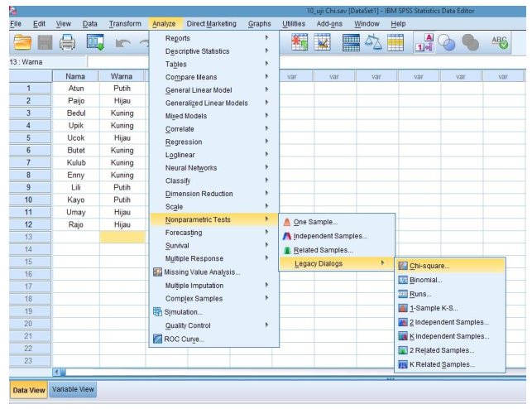Choose Nonparametric Tests in Analyze menu
The image size is (532, 409).
coord(214,219)
